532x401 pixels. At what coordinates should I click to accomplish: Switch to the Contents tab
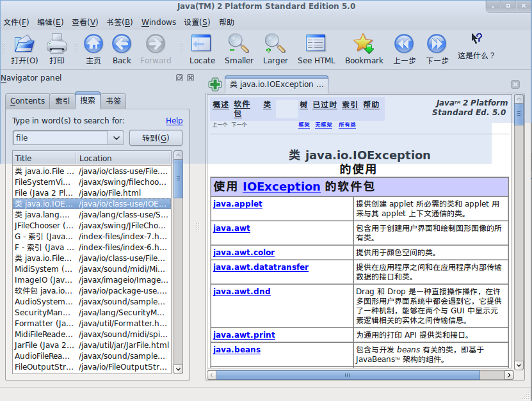(x=28, y=101)
